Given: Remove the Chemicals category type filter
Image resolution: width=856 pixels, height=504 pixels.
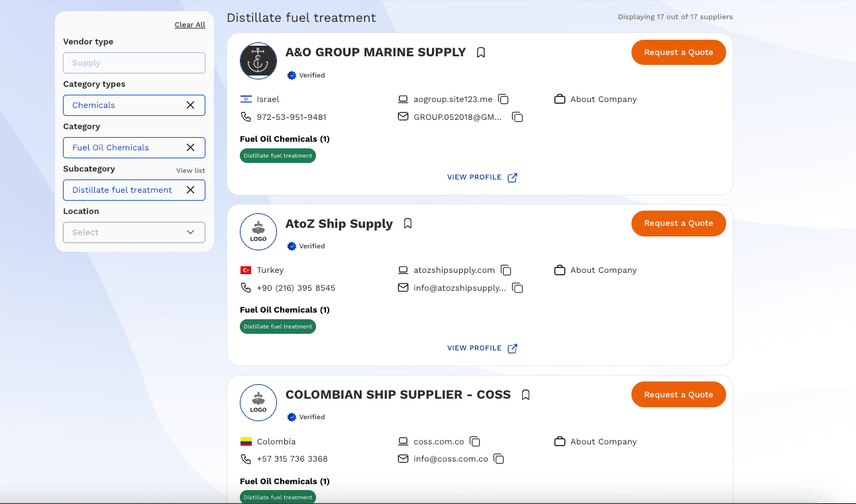Looking at the screenshot, I should [x=190, y=105].
